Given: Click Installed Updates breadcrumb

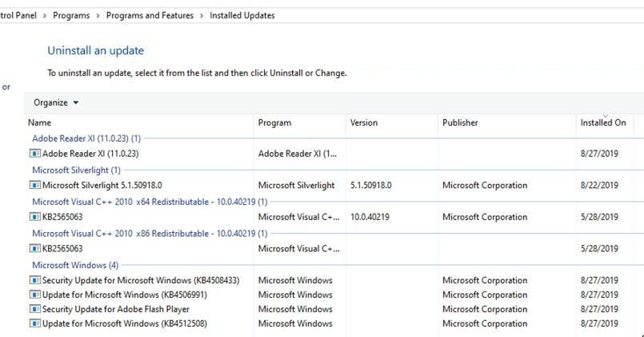Looking at the screenshot, I should click(242, 16).
